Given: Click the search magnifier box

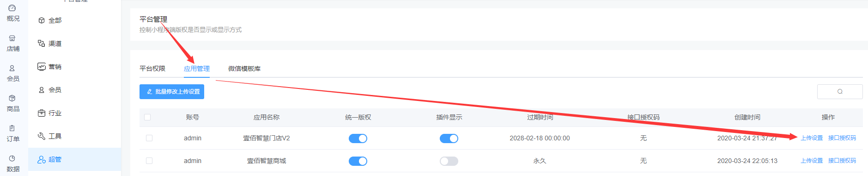Looking at the screenshot, I should click(x=840, y=92).
